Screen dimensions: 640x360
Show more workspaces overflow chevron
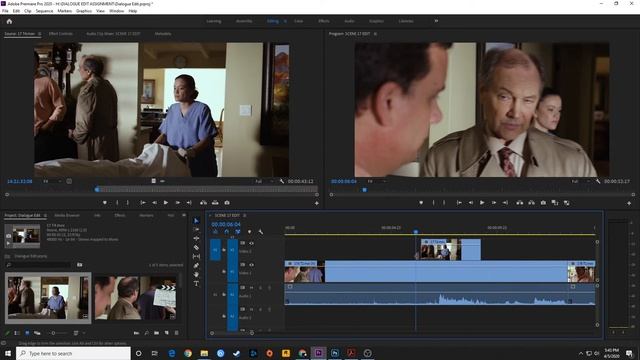point(436,21)
